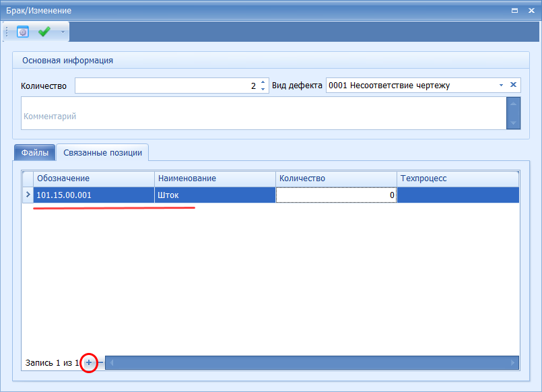Click the window settings icon in toolbar
Image resolution: width=542 pixels, height=392 pixels.
tap(23, 32)
